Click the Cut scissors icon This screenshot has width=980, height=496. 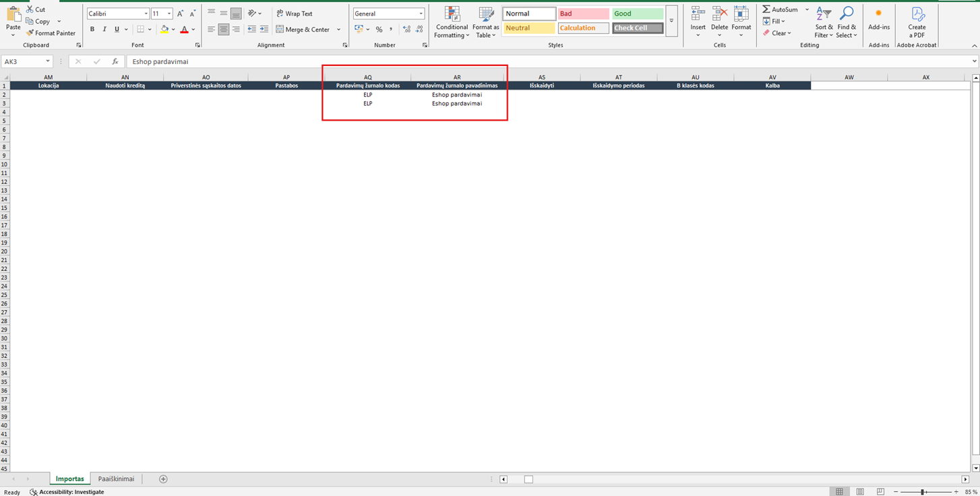pyautogui.click(x=30, y=9)
